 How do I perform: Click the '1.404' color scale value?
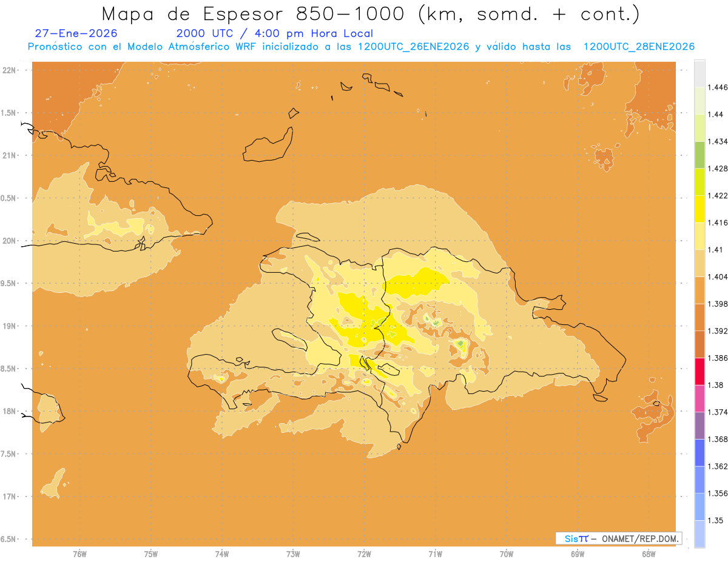(719, 276)
